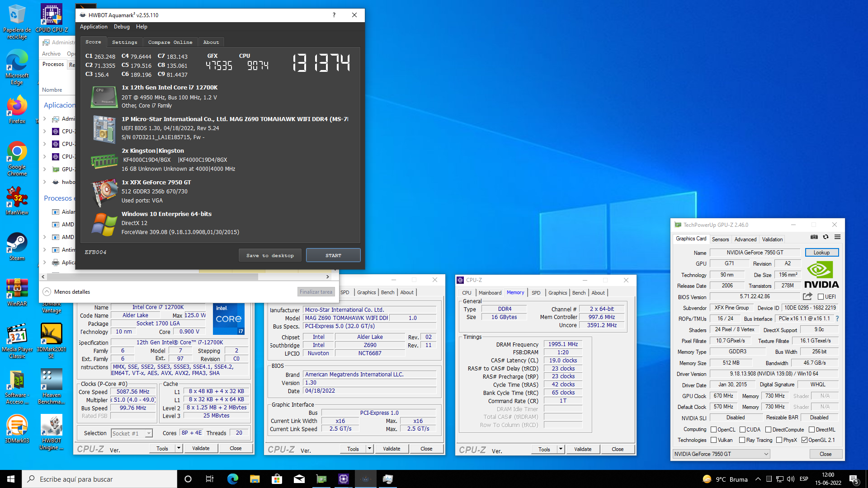Image resolution: width=868 pixels, height=488 pixels.
Task: Toggle the PhysX checkbox in GPU-Z
Action: 779,440
